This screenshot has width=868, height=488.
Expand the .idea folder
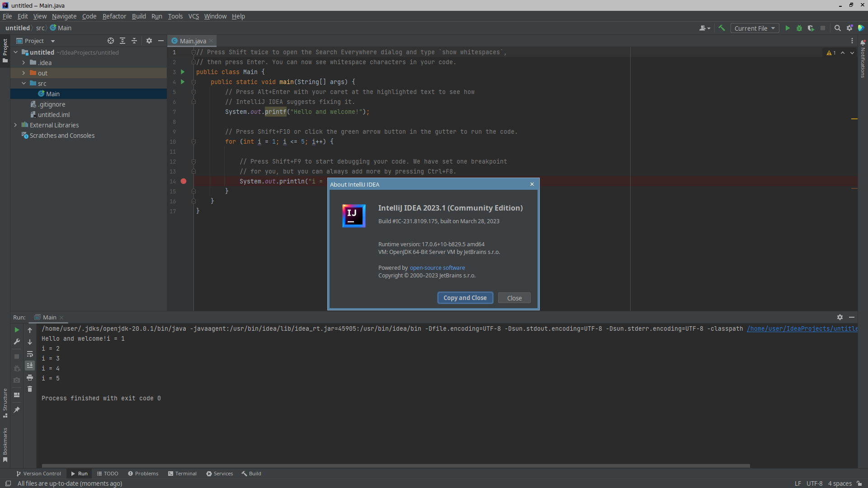pos(24,63)
